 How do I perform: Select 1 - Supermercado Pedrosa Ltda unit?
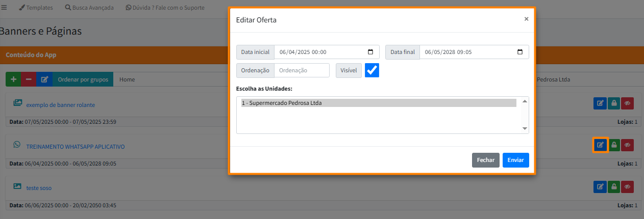(378, 103)
